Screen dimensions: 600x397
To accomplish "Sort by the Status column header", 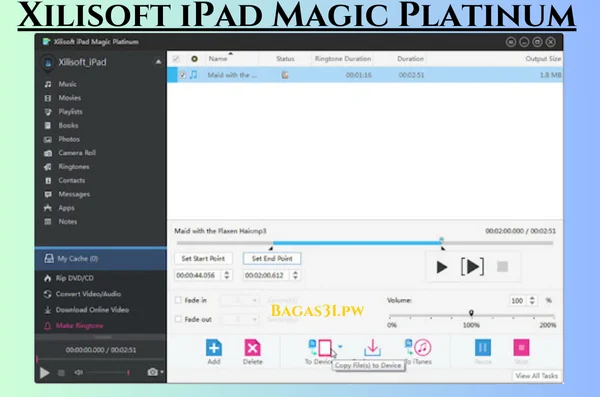I will [x=285, y=59].
